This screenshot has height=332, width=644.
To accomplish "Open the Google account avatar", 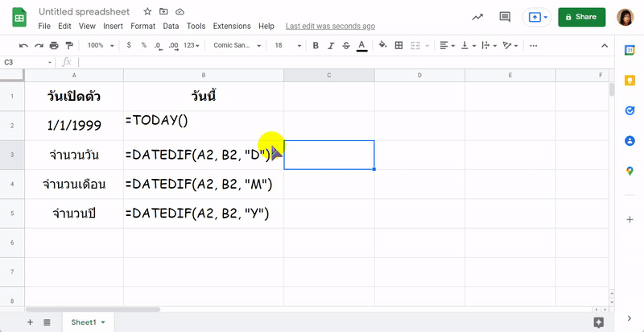I will coord(625,17).
